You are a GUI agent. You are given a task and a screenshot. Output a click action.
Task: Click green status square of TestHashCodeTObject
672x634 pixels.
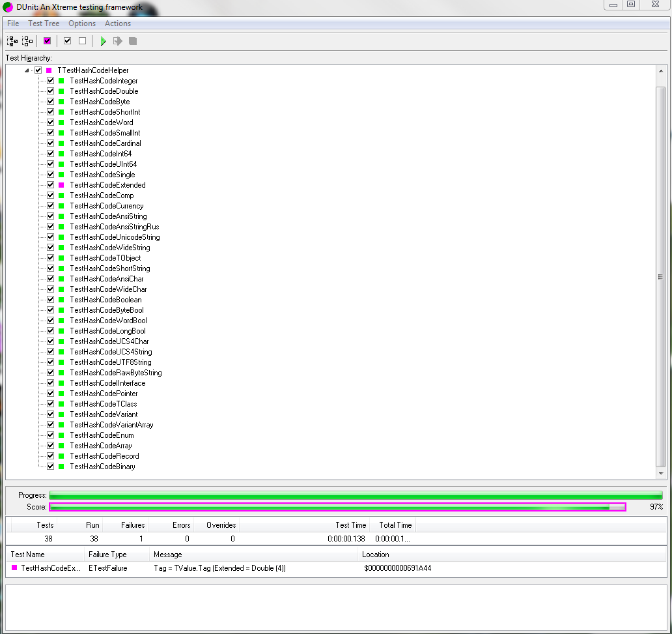[61, 258]
